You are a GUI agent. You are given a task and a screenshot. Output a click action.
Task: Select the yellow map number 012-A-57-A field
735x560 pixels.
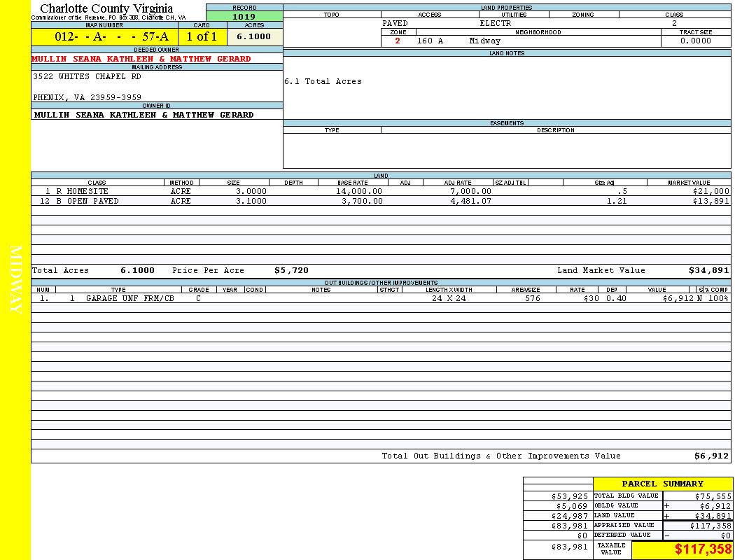click(x=104, y=37)
